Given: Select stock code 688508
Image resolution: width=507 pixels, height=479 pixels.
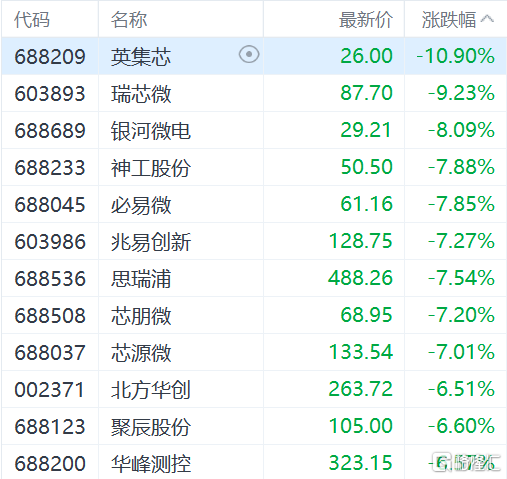Looking at the screenshot, I should [x=50, y=315].
